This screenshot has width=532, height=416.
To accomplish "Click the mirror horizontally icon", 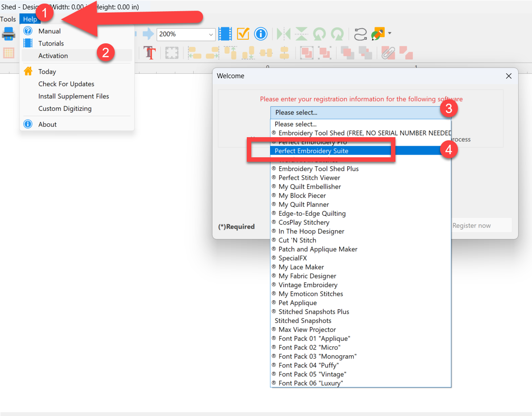I will (284, 34).
